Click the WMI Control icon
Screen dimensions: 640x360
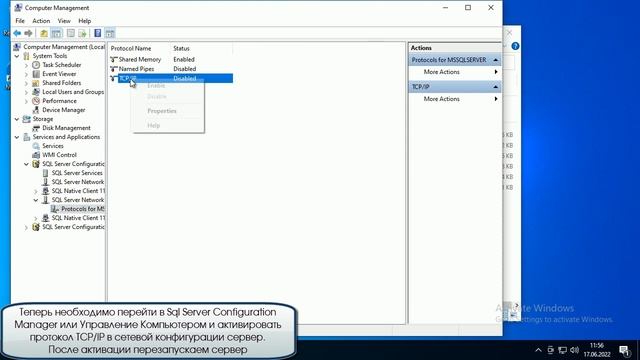click(36, 155)
